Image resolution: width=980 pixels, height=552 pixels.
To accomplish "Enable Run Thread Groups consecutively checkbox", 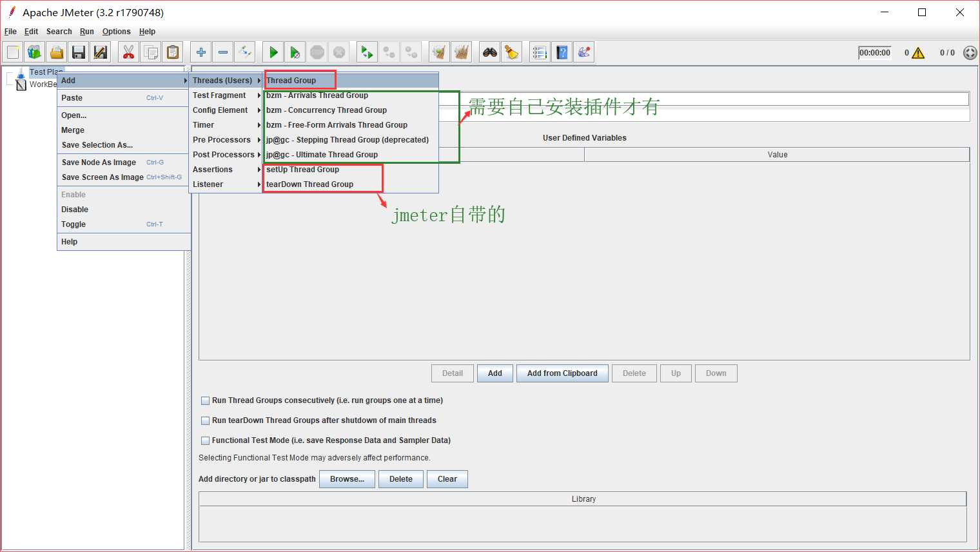I will (x=206, y=400).
